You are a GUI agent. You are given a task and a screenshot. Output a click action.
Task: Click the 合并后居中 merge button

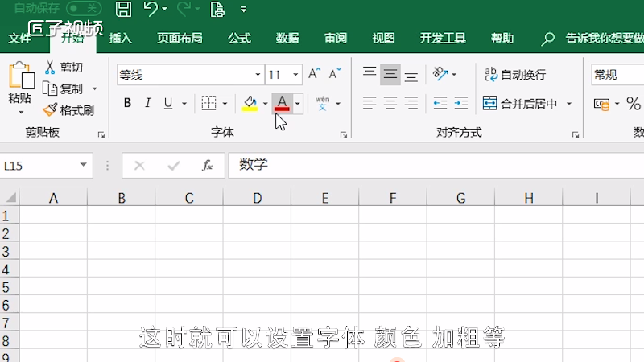tap(521, 103)
